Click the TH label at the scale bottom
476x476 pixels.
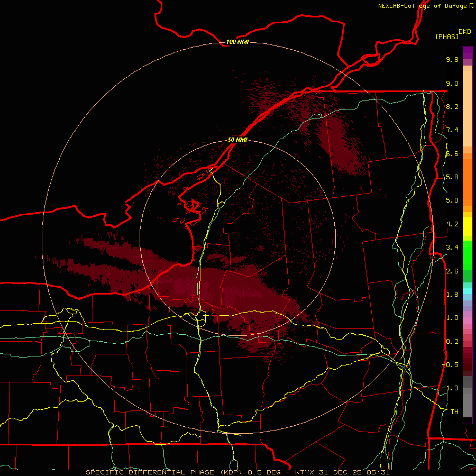coord(454,412)
